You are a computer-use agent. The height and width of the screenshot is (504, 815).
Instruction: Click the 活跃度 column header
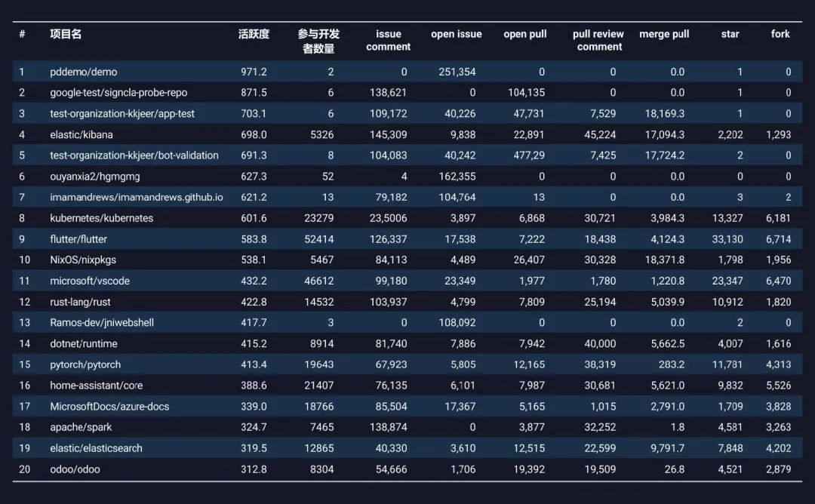(x=254, y=34)
